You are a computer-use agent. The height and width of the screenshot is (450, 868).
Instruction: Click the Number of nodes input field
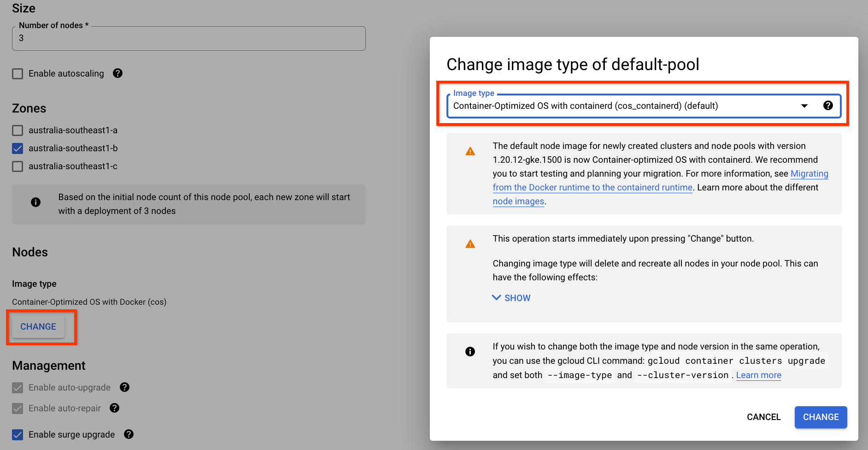(x=189, y=39)
